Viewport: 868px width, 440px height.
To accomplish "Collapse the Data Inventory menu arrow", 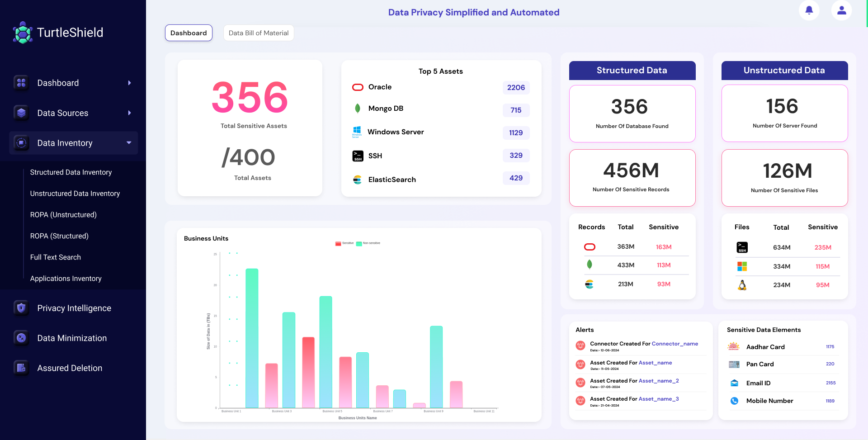I will point(129,143).
